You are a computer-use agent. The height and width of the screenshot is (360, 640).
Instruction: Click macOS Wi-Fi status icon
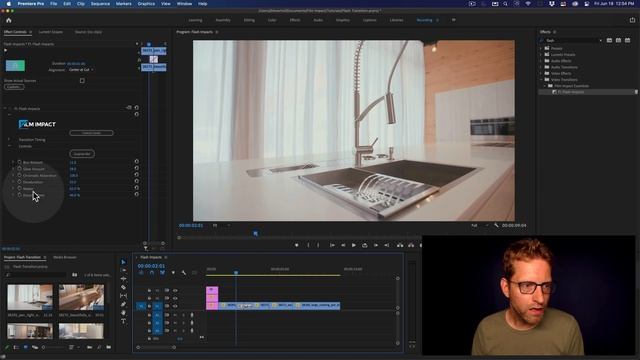(528, 4)
